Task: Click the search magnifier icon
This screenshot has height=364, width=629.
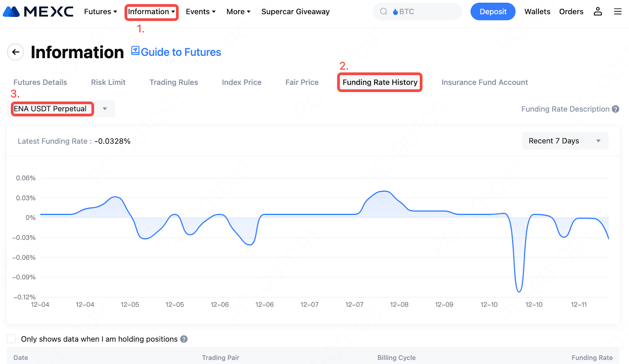Action: 383,12
